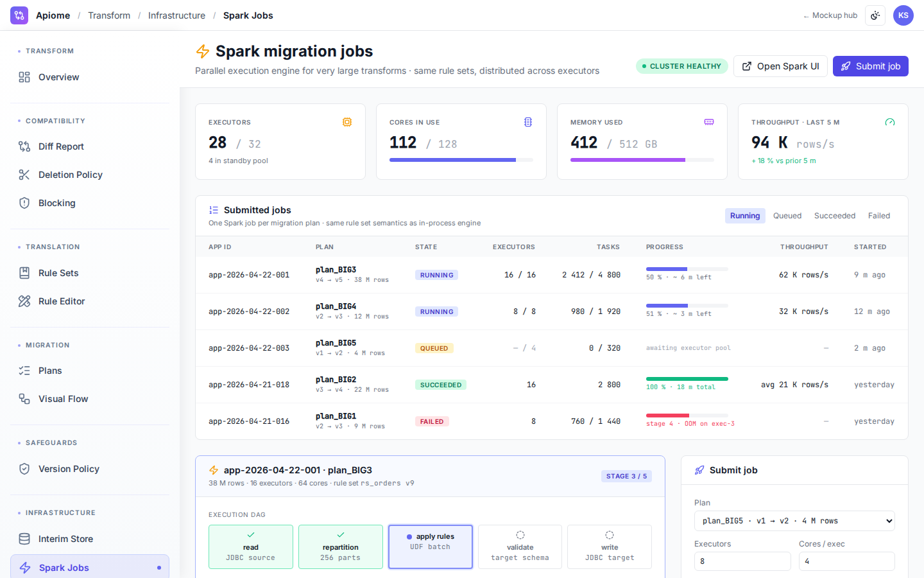Click plan_BIG3 progress bar at 50%
The image size is (924, 578).
[x=687, y=268]
